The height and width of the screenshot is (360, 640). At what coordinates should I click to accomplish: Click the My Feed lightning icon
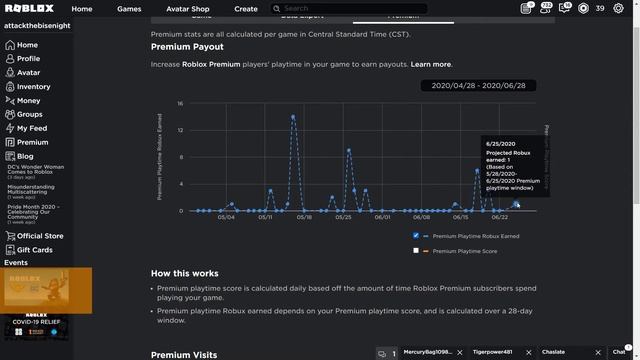(10, 128)
